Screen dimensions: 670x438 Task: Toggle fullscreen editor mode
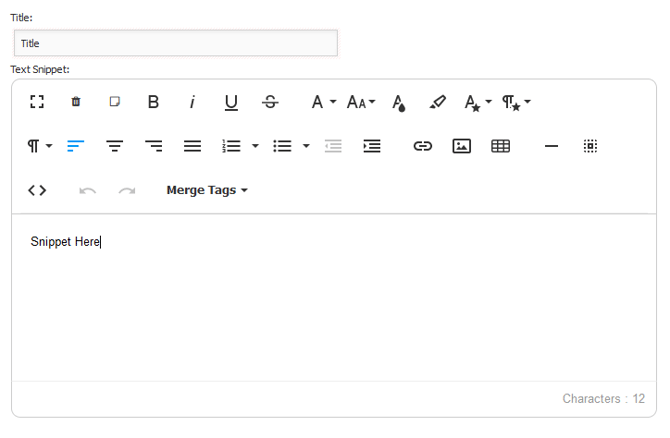click(x=37, y=102)
